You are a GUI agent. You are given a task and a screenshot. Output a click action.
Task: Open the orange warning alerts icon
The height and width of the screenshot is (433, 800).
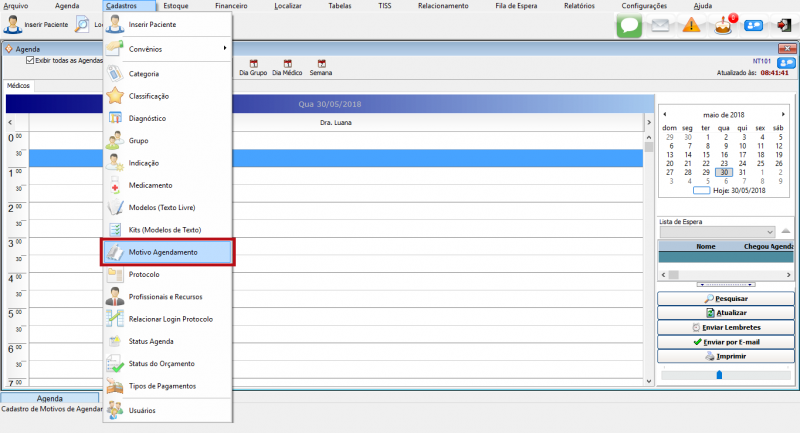pos(691,26)
